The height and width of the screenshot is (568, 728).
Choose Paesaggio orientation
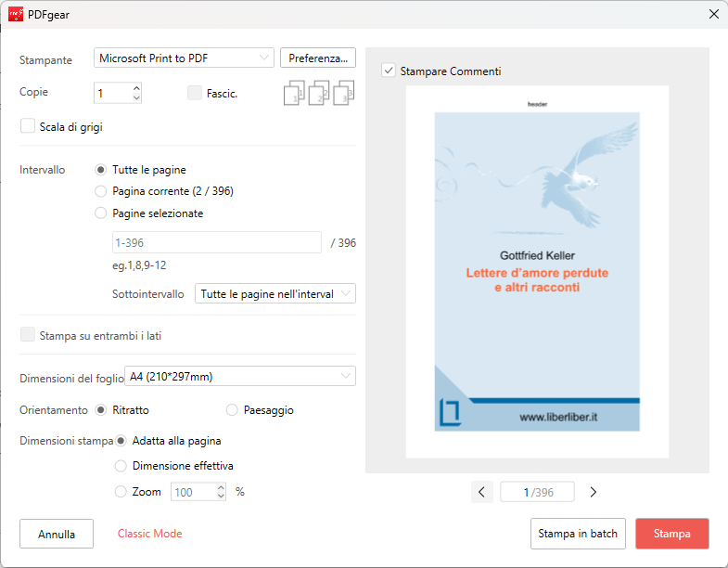coord(232,410)
